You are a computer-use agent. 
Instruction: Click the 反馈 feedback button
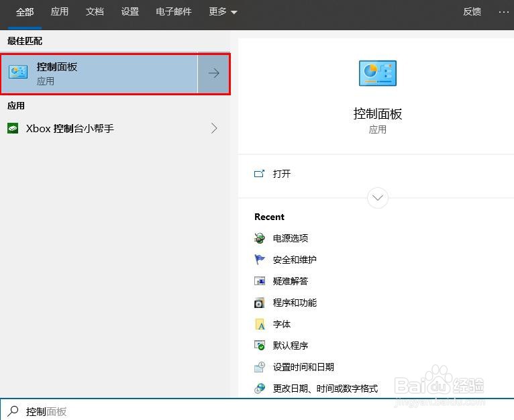tap(472, 12)
